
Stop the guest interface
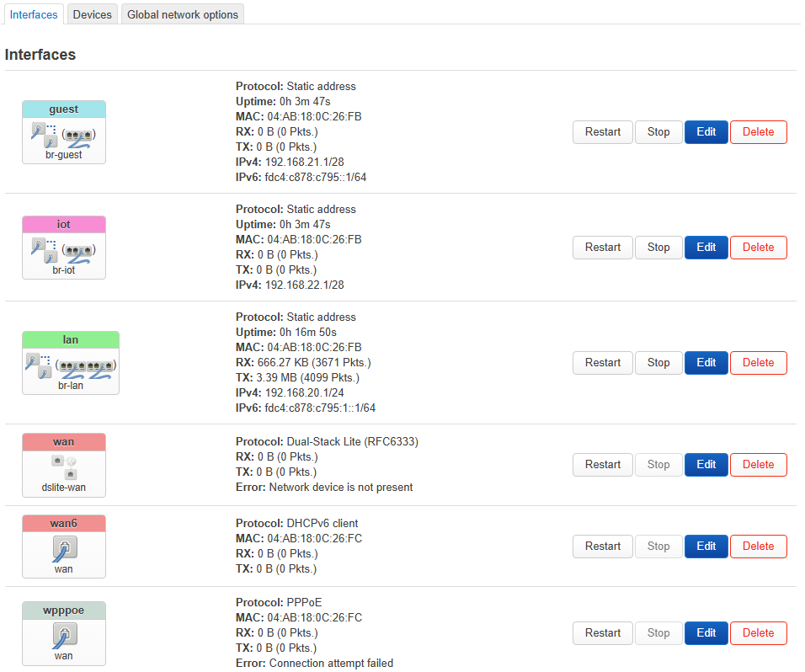coord(658,132)
